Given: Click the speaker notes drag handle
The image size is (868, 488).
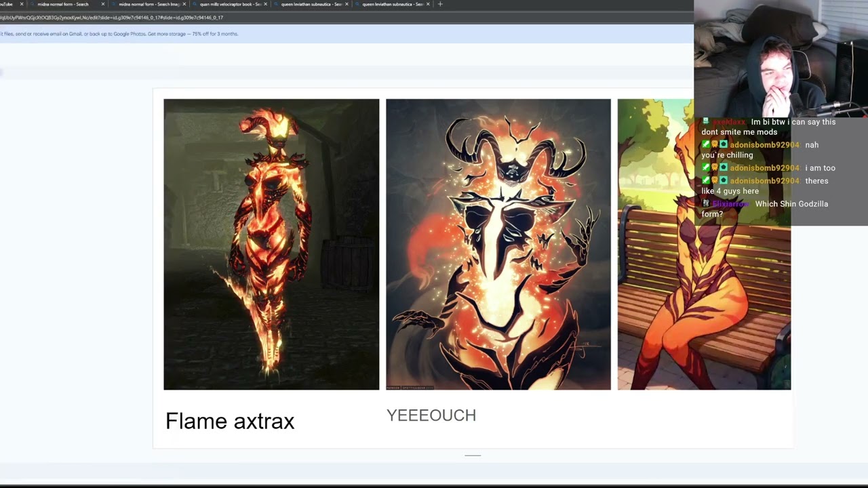Looking at the screenshot, I should (x=473, y=455).
